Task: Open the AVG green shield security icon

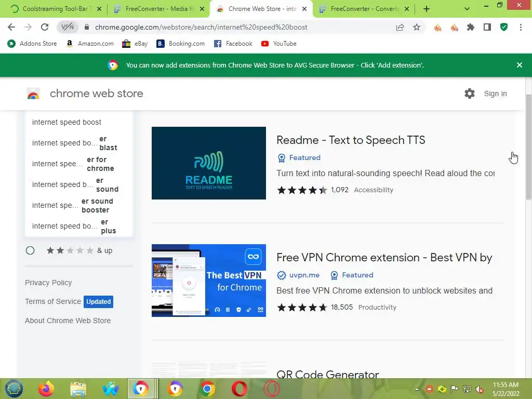Action: pos(504,27)
